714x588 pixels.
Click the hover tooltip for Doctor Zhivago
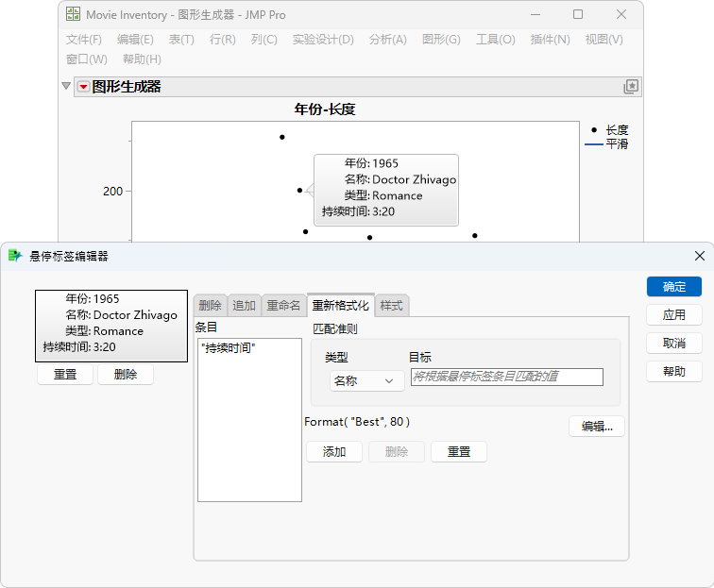tap(386, 190)
